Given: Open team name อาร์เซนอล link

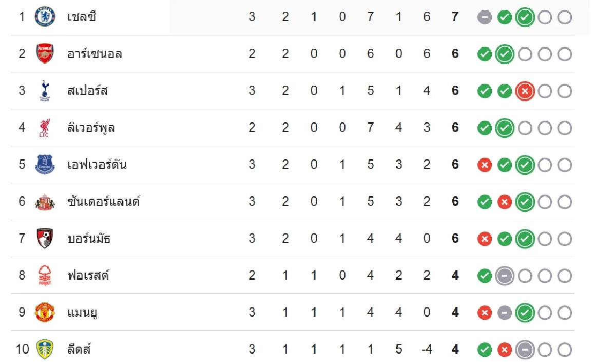Looking at the screenshot, I should (x=94, y=54).
